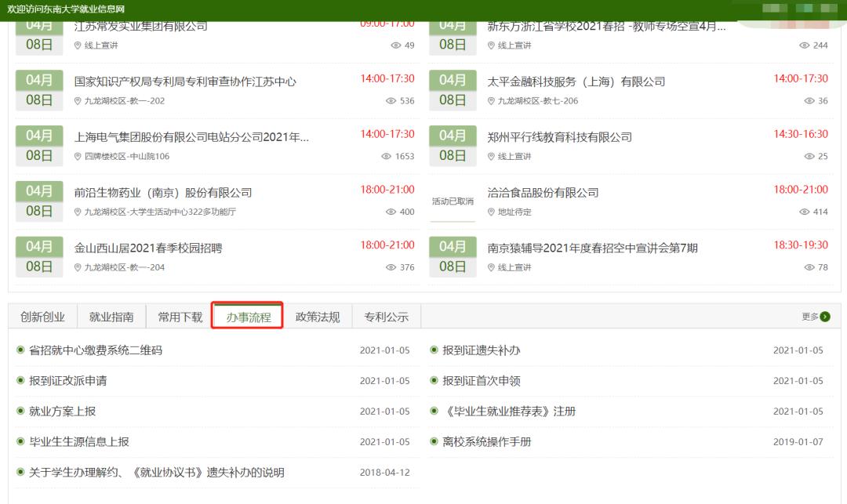Open 金山西山居2021春季校园招聘 event

[x=148, y=248]
